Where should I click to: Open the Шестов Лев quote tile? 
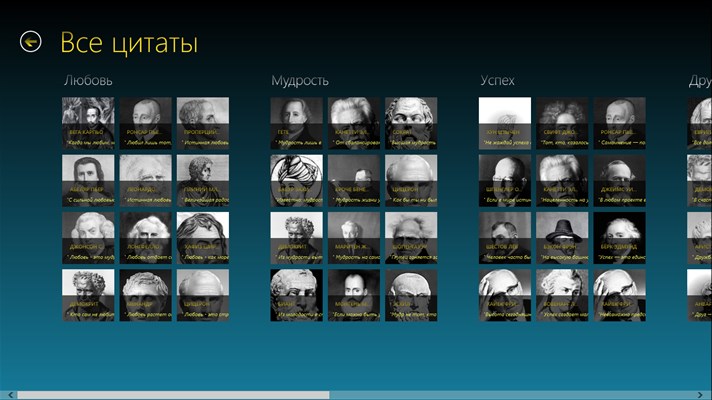505,238
